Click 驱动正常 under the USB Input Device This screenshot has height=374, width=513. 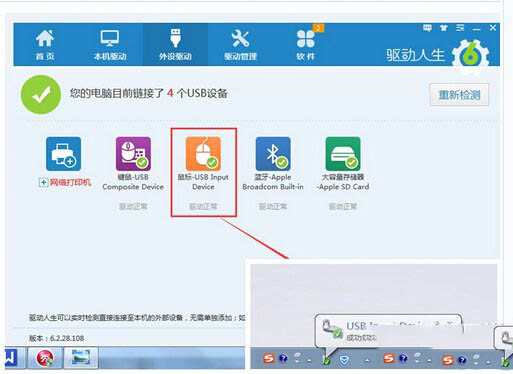[203, 207]
